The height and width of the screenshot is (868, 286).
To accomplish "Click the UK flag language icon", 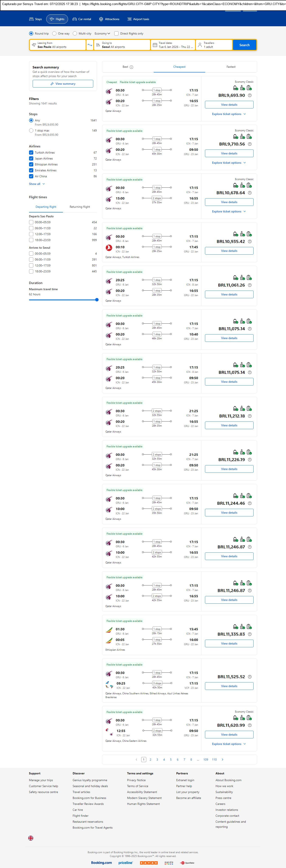I will pos(31,838).
